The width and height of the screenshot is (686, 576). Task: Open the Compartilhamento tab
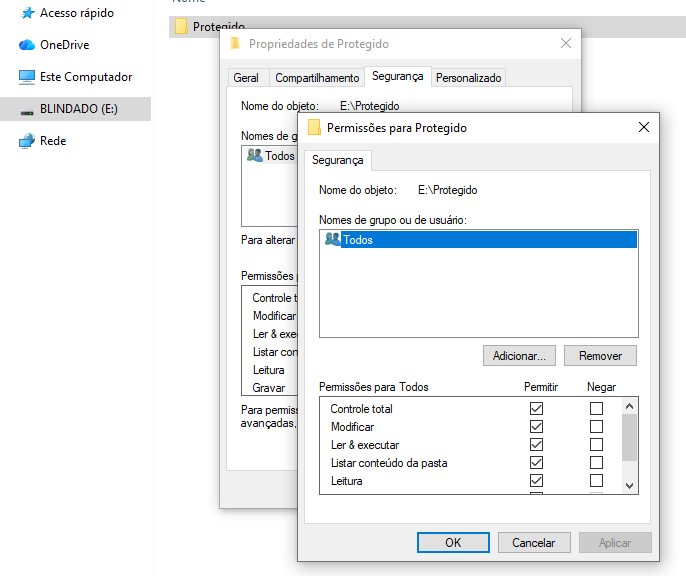(317, 77)
